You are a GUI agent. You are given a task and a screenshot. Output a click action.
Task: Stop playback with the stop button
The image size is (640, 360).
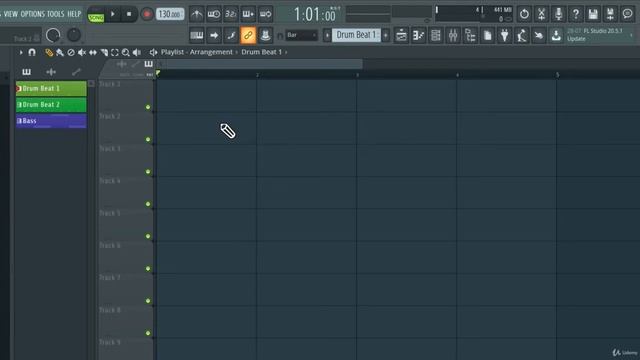[129, 14]
